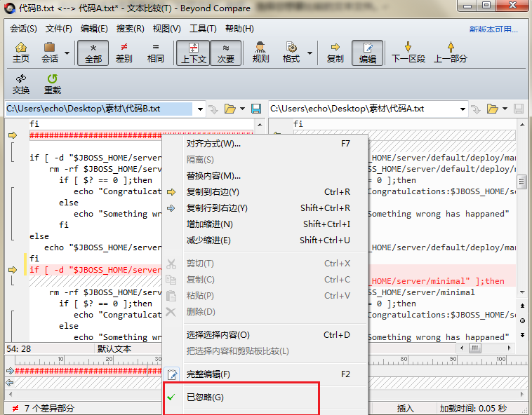The width and height of the screenshot is (532, 415).
Task: Jump to 下一区段 next section
Action: pyautogui.click(x=408, y=53)
